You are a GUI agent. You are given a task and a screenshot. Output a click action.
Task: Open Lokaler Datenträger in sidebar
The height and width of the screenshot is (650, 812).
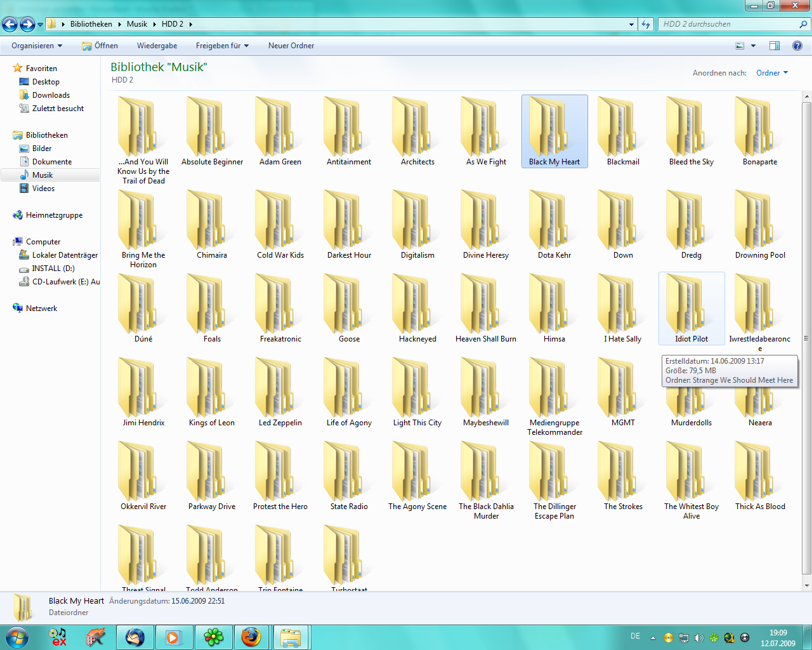click(x=65, y=255)
